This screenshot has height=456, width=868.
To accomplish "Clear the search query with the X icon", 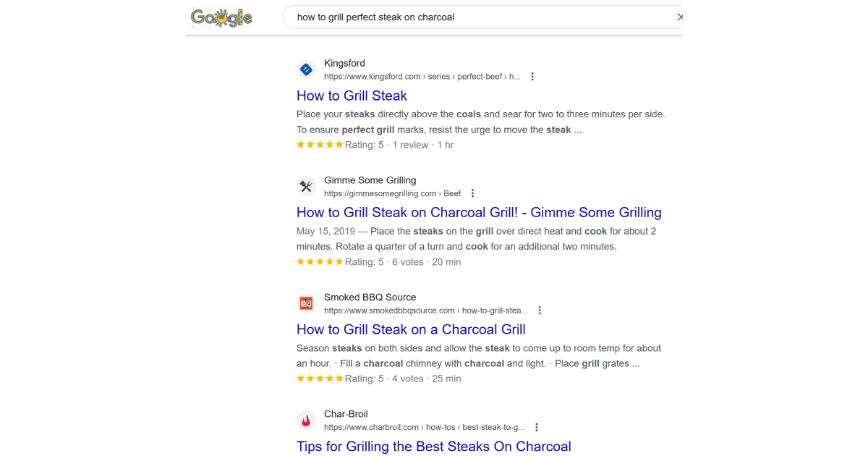I will pyautogui.click(x=679, y=17).
